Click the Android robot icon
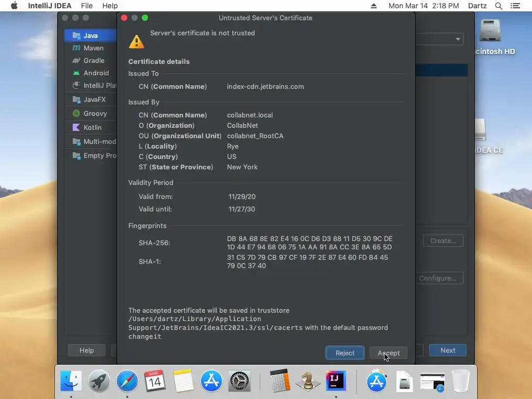 coord(76,73)
